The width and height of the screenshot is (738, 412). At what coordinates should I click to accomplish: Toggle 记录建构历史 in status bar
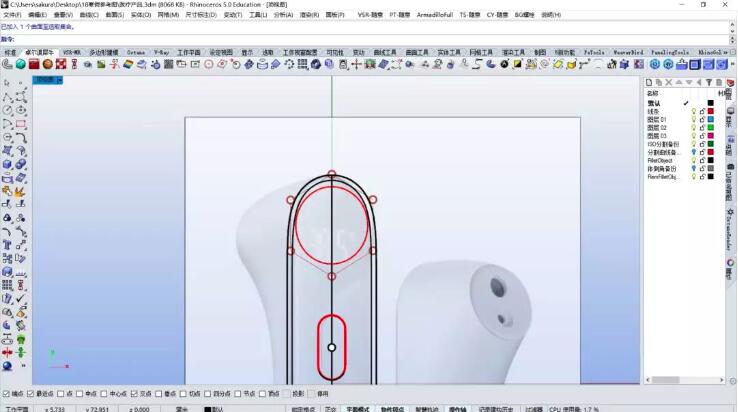(496, 409)
